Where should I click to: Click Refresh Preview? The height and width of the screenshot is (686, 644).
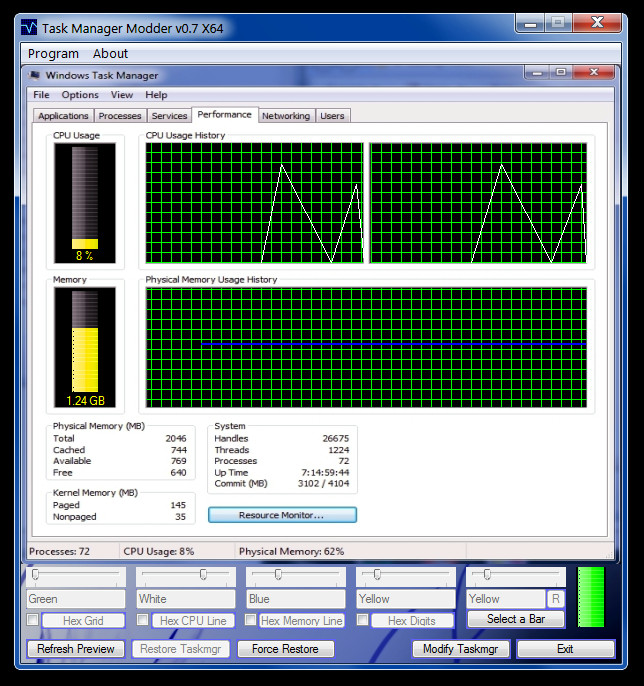[x=76, y=649]
